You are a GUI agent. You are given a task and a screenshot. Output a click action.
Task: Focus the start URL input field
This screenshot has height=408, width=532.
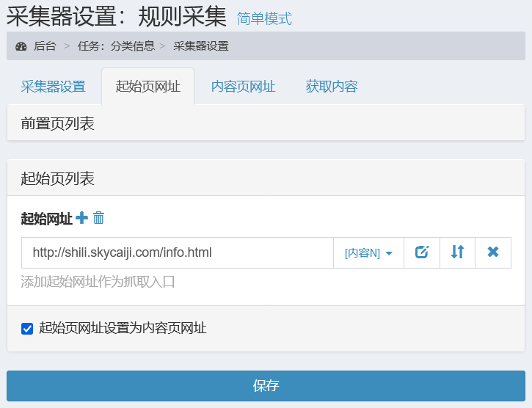coord(178,253)
